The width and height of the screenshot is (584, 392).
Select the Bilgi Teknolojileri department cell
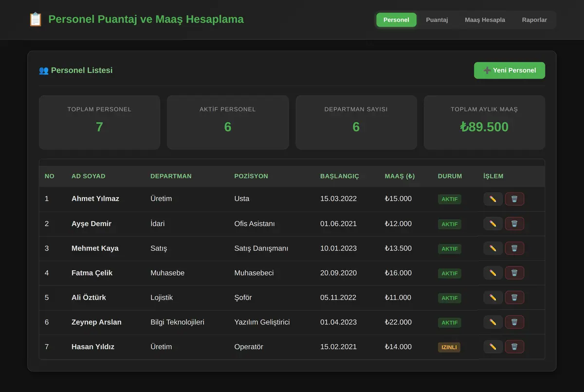tap(177, 322)
